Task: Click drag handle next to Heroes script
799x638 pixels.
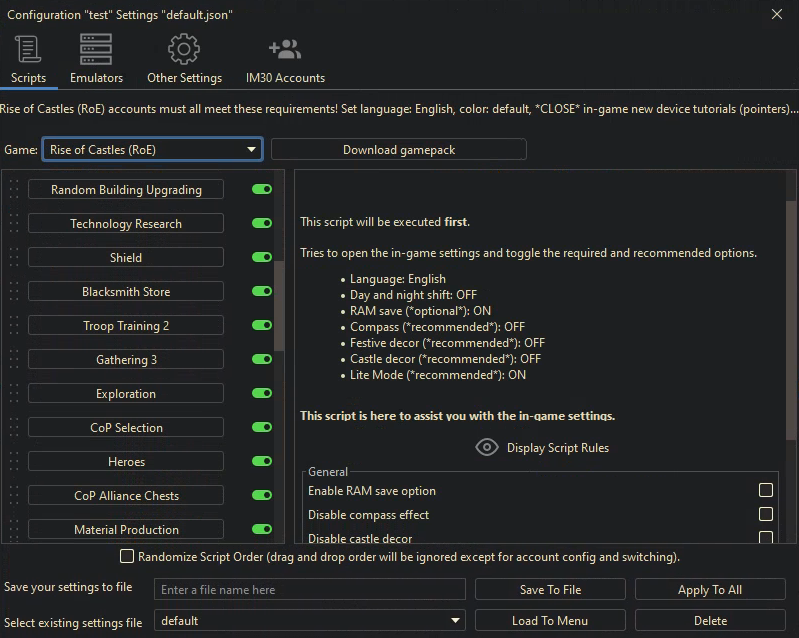Action: pos(14,462)
